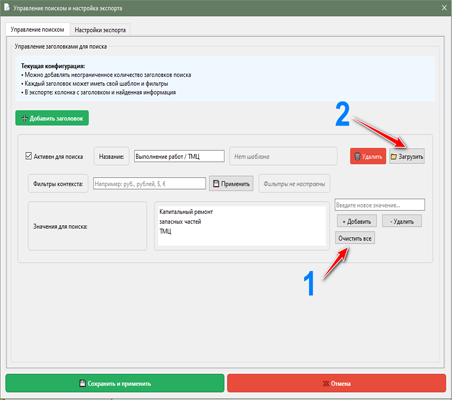Click into the Фильтры контекста input field
The height and width of the screenshot is (400, 452).
pyautogui.click(x=149, y=184)
